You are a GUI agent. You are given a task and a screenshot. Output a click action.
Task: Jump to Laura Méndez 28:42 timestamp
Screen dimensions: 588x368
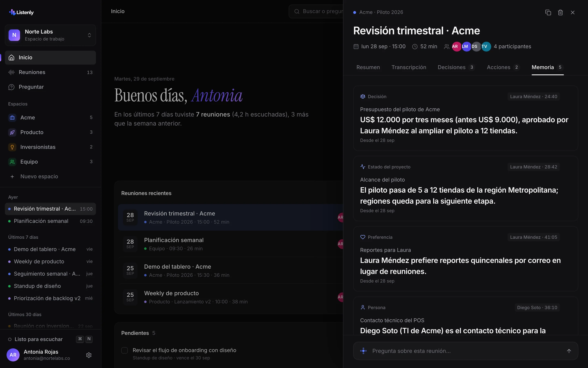point(533,167)
